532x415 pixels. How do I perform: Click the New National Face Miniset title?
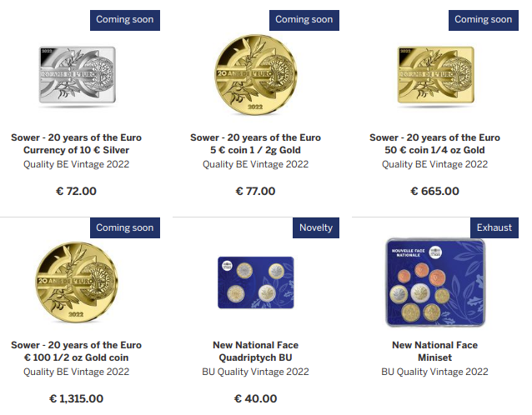pos(434,351)
